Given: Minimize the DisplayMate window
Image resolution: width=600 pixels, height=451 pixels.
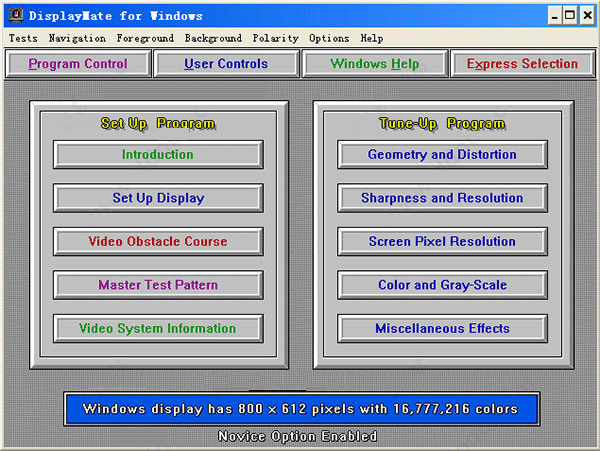Looking at the screenshot, I should 554,16.
